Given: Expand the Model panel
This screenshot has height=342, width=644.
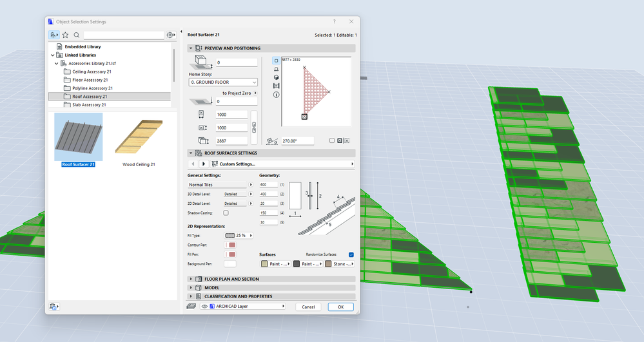Looking at the screenshot, I should 191,288.
